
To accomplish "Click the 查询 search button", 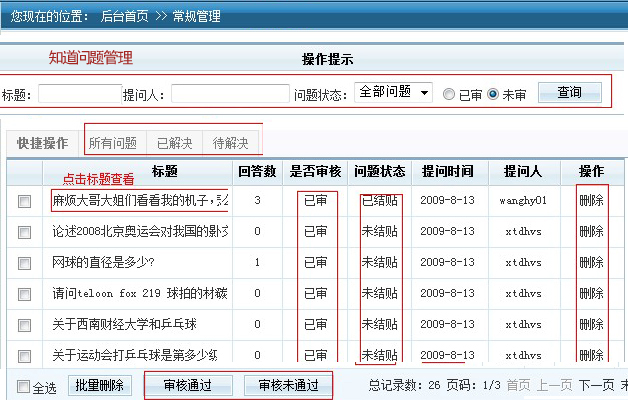I will point(570,92).
